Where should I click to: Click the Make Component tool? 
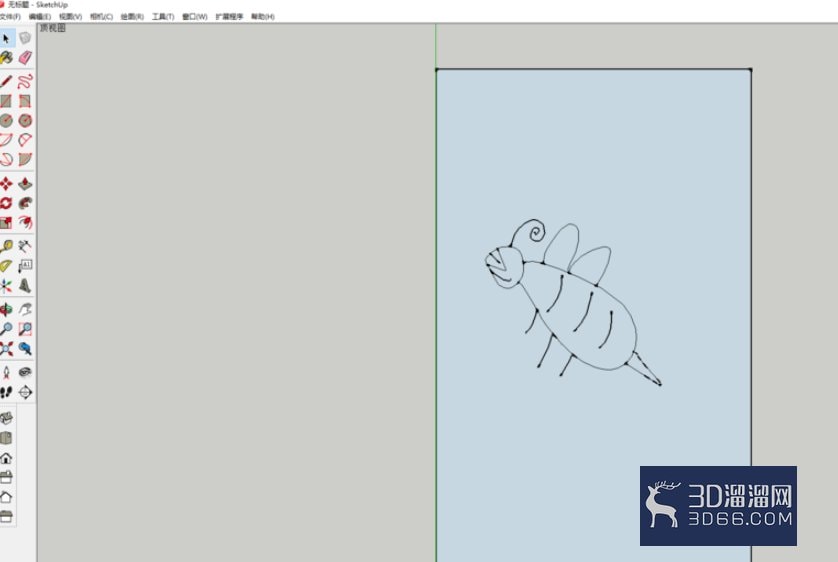(25, 38)
